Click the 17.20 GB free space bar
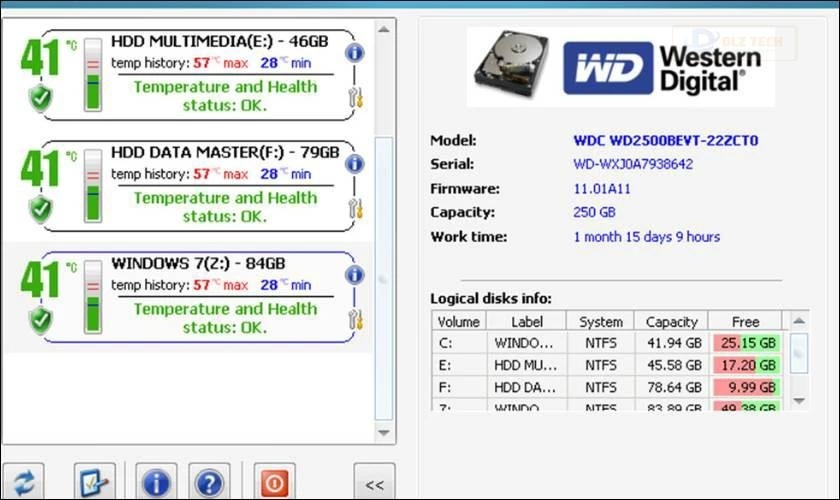Screen dimensions: 840x500 coord(747,365)
